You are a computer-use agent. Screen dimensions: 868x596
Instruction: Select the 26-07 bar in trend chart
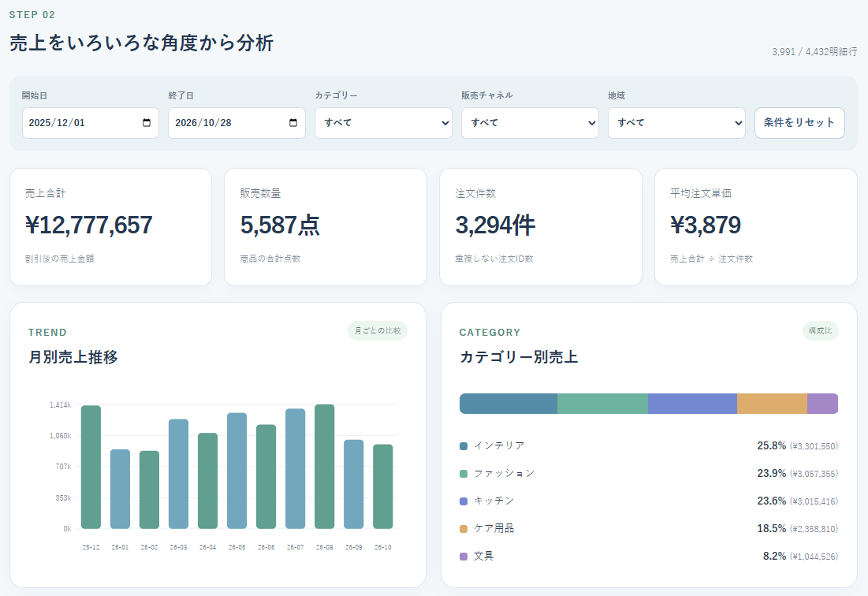coord(295,469)
